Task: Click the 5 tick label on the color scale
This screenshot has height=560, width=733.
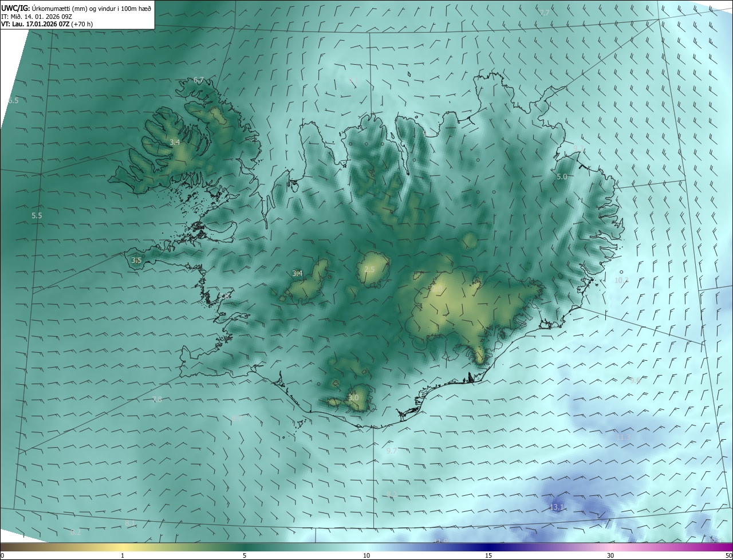Action: click(245, 555)
